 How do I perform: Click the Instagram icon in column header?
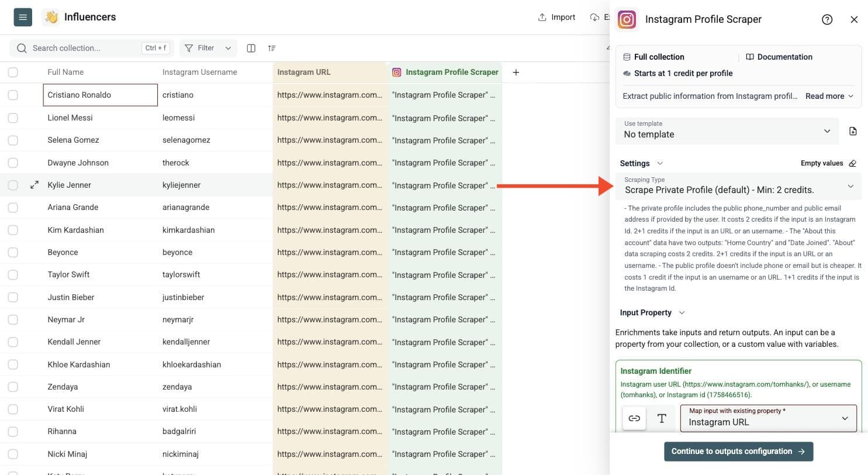pyautogui.click(x=397, y=73)
